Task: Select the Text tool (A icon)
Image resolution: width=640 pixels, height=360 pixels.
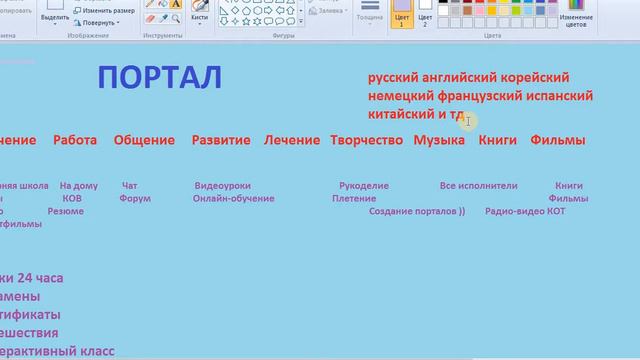Action: point(176,4)
